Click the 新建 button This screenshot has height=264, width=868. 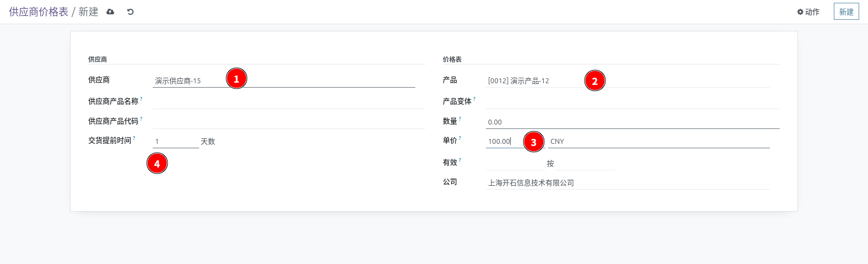[x=846, y=12]
